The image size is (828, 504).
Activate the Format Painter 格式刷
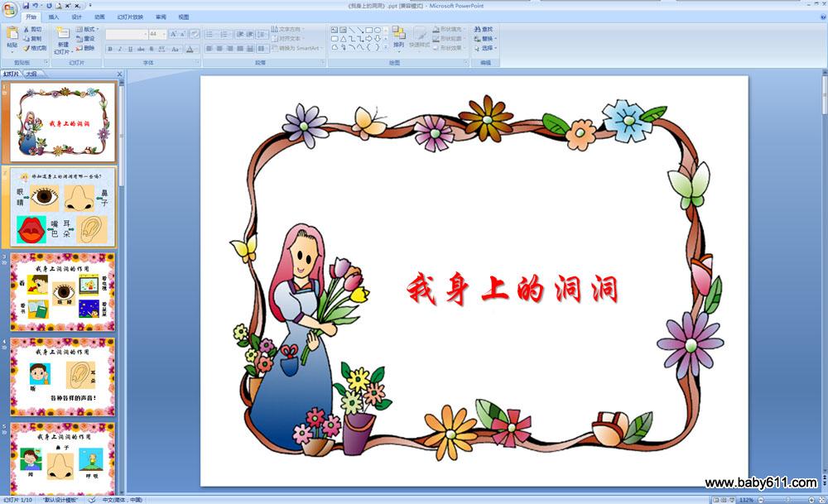click(35, 48)
